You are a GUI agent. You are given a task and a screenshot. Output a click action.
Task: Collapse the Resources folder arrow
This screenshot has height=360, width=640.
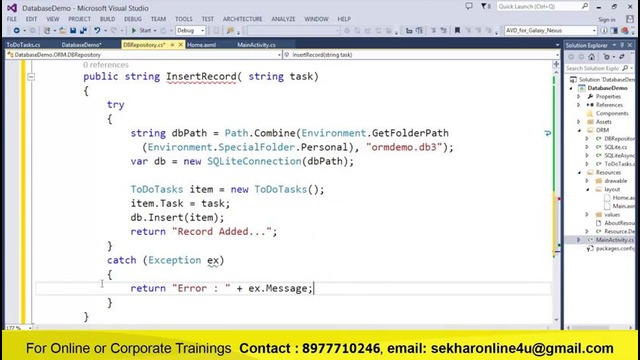click(579, 173)
